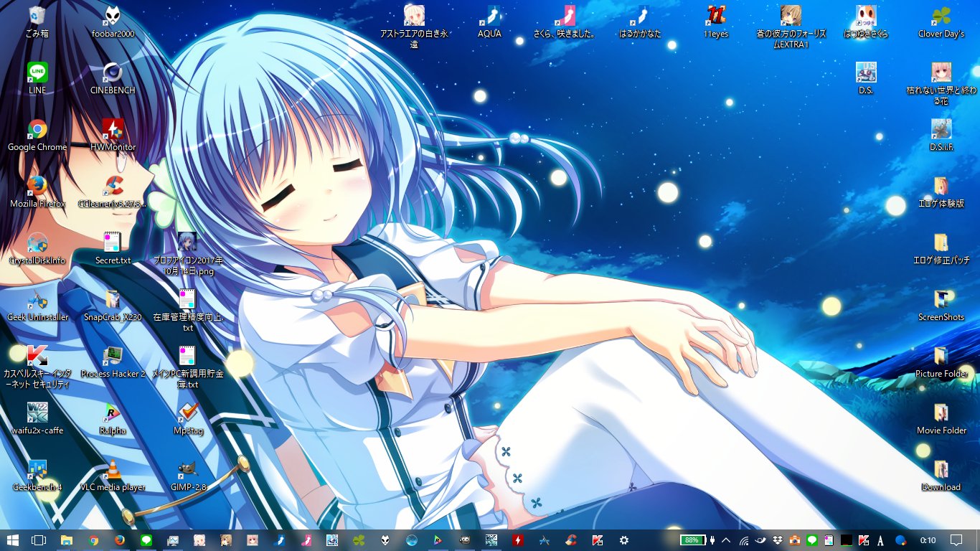The width and height of the screenshot is (980, 551).
Task: Select the AQUA game desktop shortcut
Action: point(489,22)
